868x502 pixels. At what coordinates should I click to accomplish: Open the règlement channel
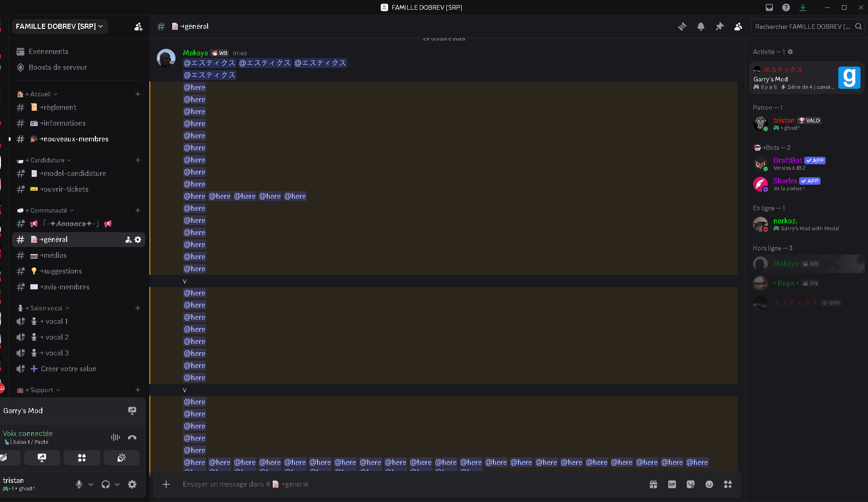click(x=79, y=107)
